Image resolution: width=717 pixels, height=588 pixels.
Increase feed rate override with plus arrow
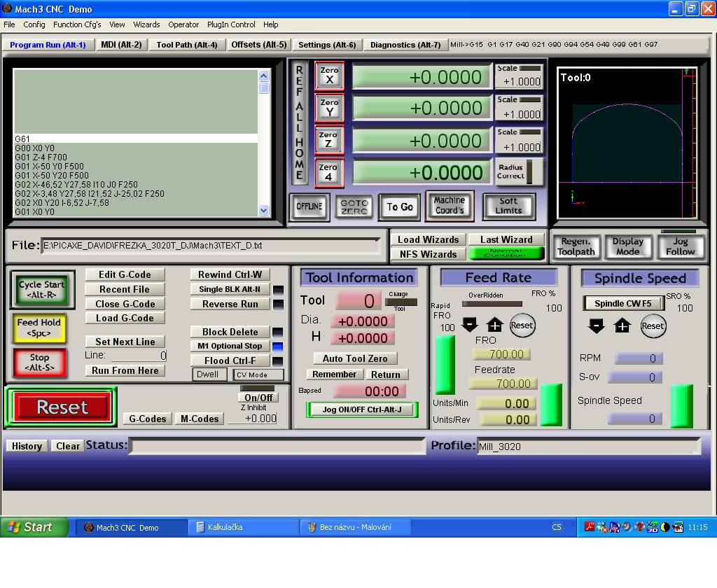pyautogui.click(x=495, y=325)
